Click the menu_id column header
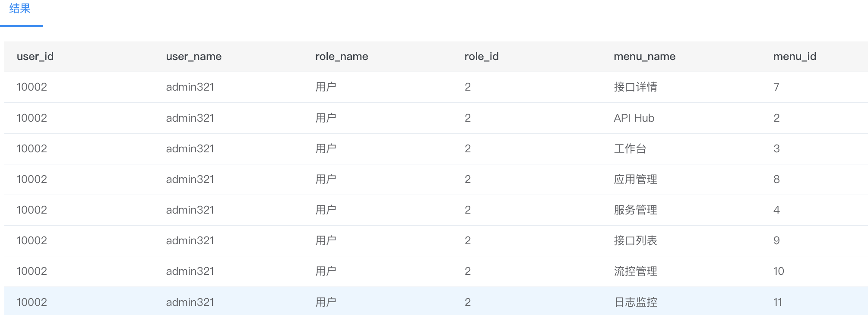Viewport: 868px width, 315px height. pyautogui.click(x=795, y=57)
